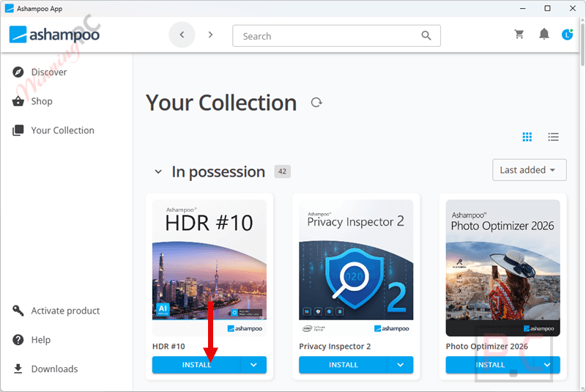The height and width of the screenshot is (392, 586).
Task: Click the magnifier icon in the search box
Action: click(426, 35)
